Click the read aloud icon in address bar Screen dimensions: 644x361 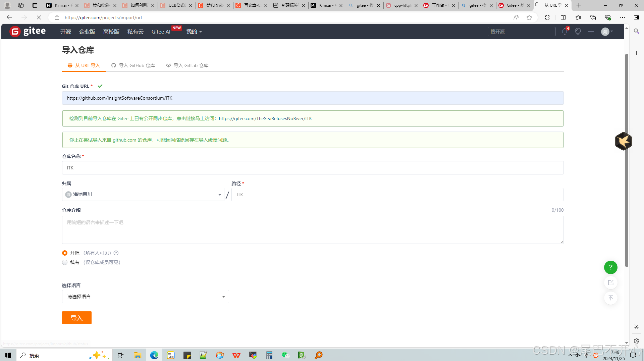point(516,17)
